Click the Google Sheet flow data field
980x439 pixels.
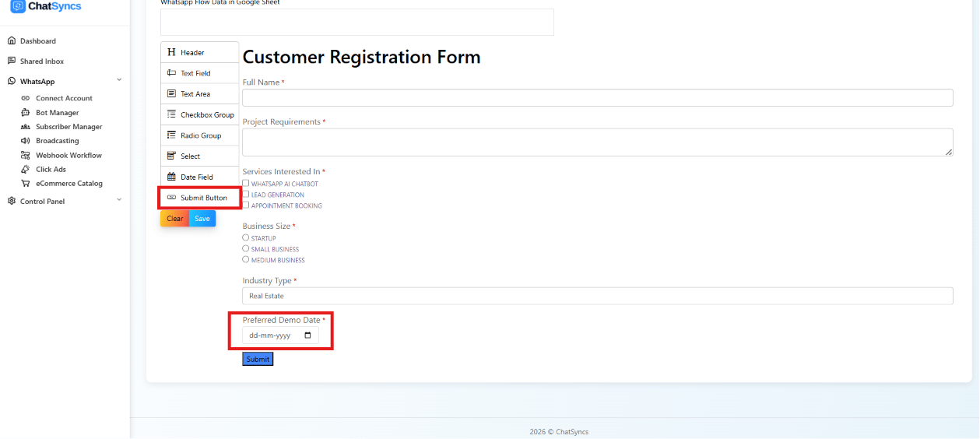[x=357, y=22]
